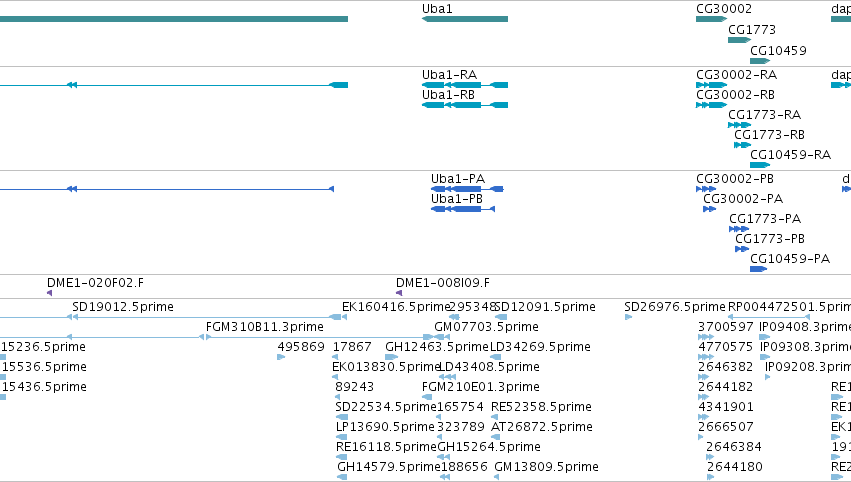Select the GH12463.5prime EST

coord(437,347)
